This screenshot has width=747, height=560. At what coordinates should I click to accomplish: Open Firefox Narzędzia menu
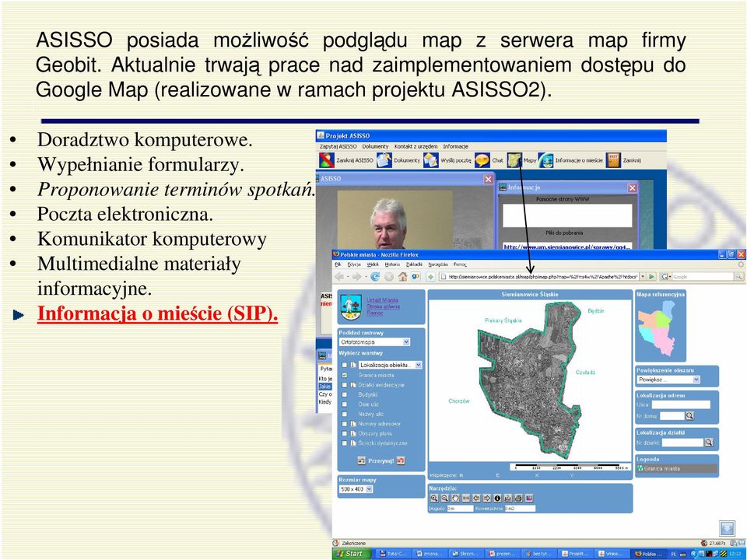pos(438,264)
